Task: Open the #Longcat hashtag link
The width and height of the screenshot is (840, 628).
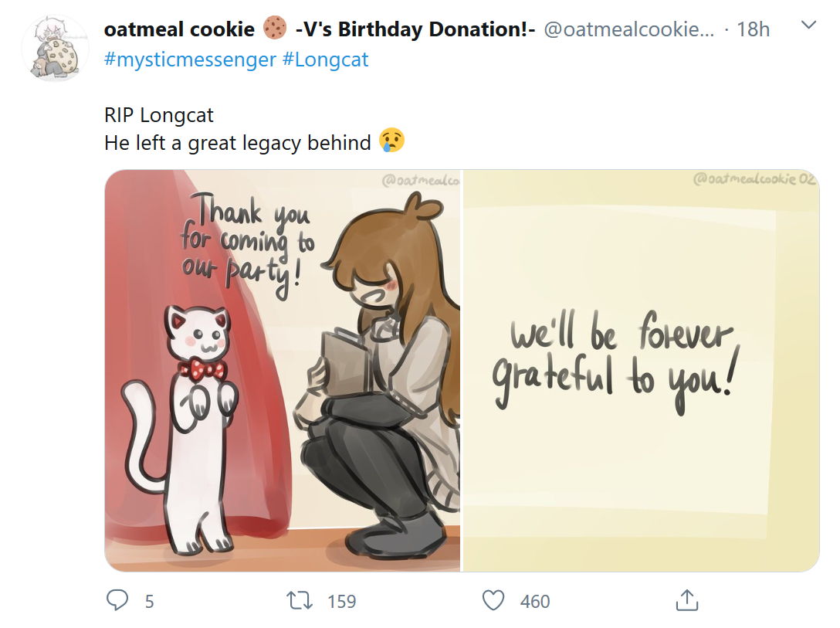Action: [326, 59]
